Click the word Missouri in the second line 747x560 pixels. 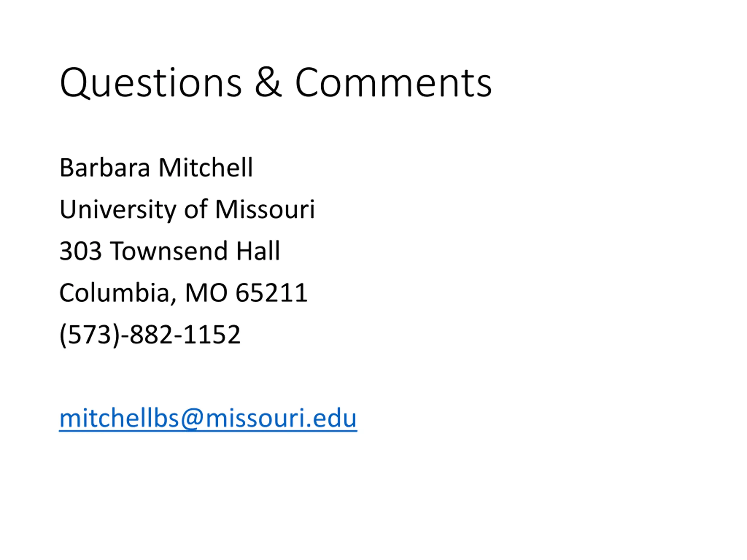click(265, 209)
